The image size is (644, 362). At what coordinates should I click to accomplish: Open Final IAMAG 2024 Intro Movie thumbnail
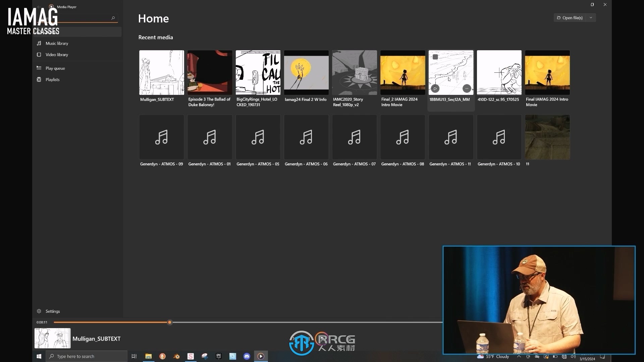(x=547, y=72)
